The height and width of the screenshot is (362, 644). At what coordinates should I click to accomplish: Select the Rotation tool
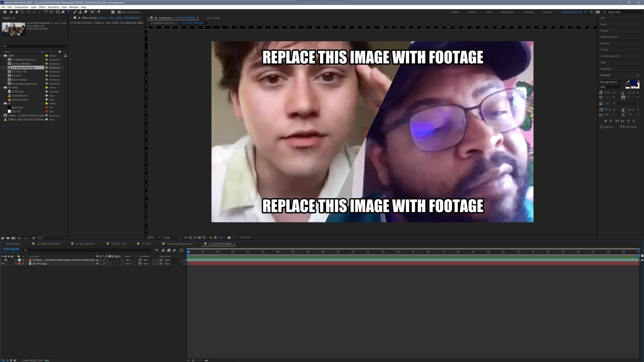(x=46, y=12)
